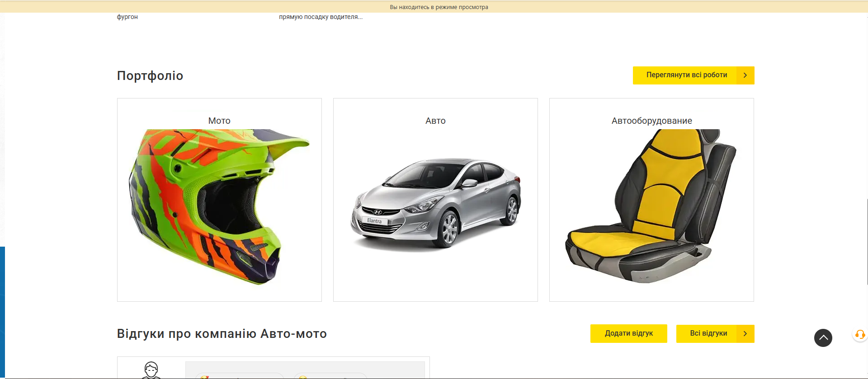Click the Портфоліо section heading
This screenshot has width=868, height=379.
point(150,75)
